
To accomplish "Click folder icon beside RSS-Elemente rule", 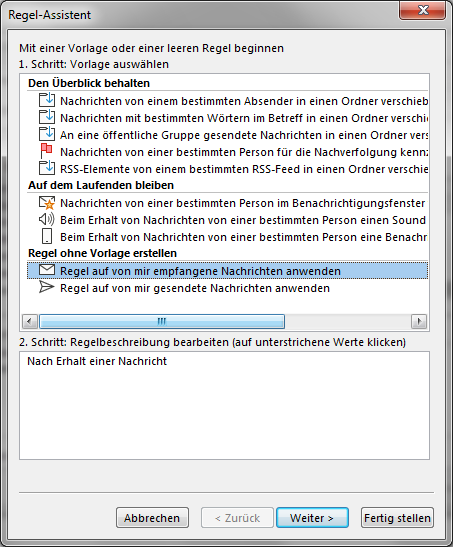I will click(47, 168).
